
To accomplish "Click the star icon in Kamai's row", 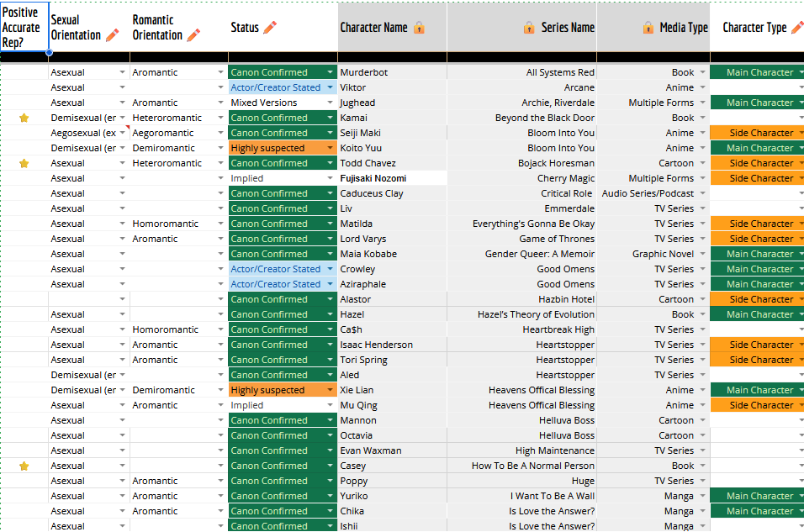I will pyautogui.click(x=24, y=118).
